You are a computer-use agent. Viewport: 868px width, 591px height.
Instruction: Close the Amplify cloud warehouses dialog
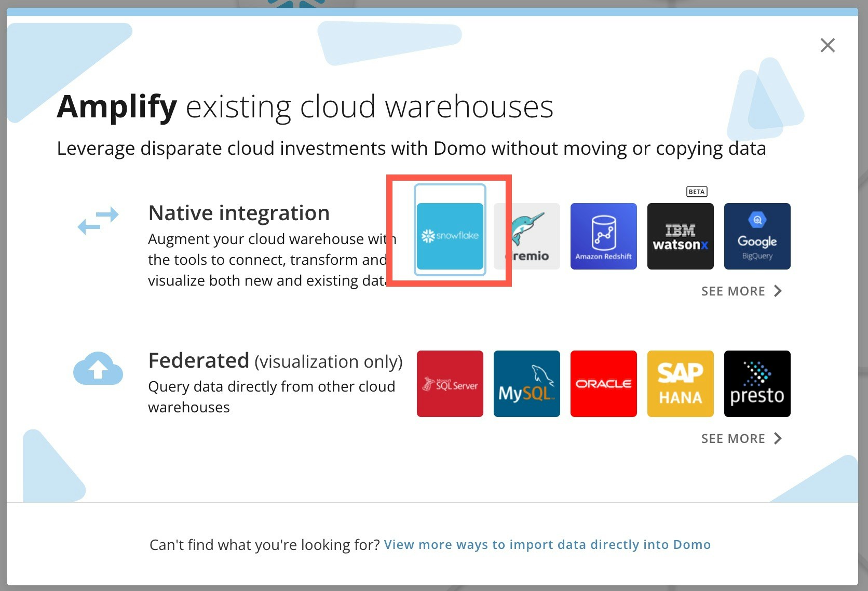click(x=828, y=45)
